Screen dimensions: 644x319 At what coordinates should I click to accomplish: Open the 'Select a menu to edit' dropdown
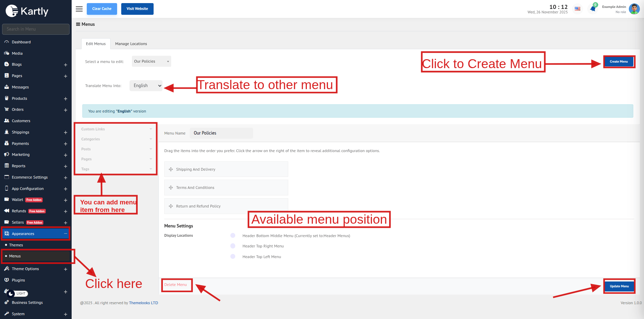(152, 61)
